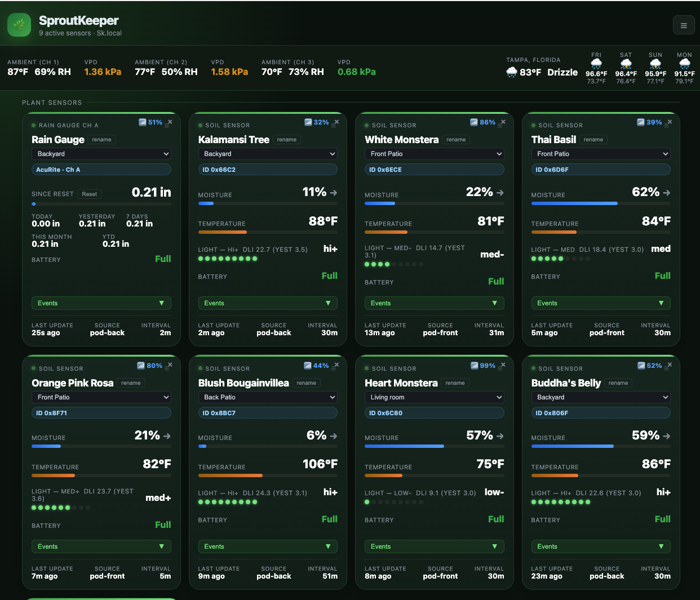Screen dimensions: 700x600
Task: Click the Buddha's Belly moisture trend arrow
Action: pos(667,436)
